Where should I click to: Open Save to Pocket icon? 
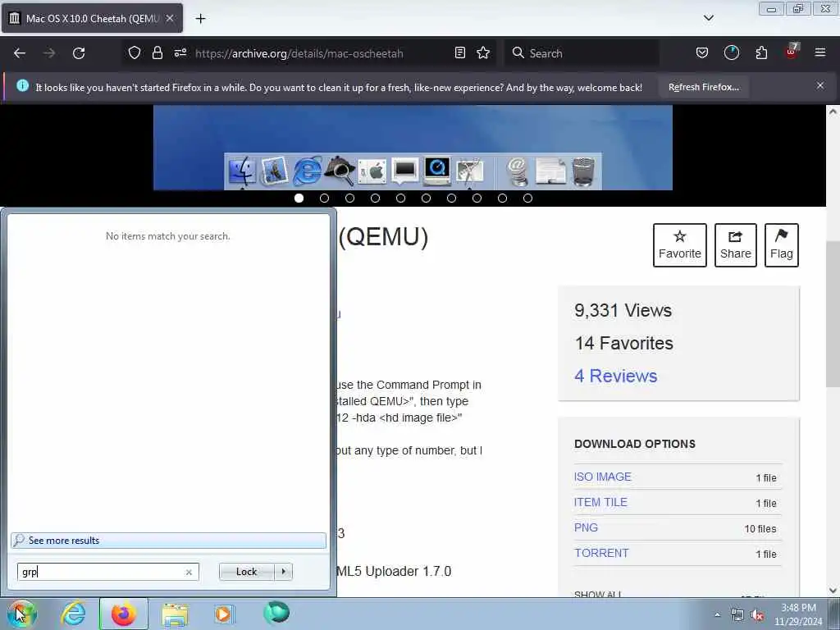702,52
